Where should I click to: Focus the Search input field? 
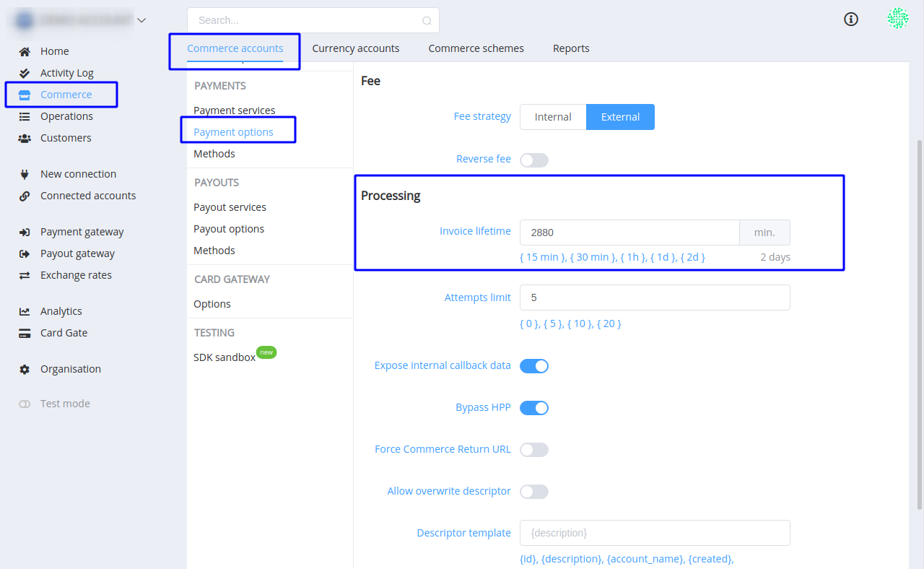313,20
